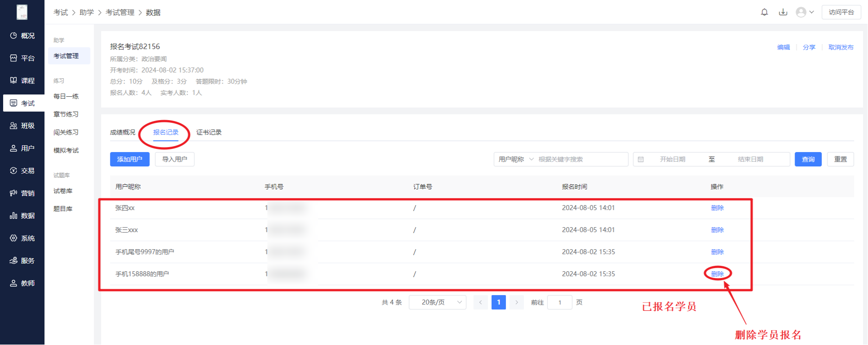Screen dimensions: 868x345
Task: Go to next page arrow
Action: 516,302
